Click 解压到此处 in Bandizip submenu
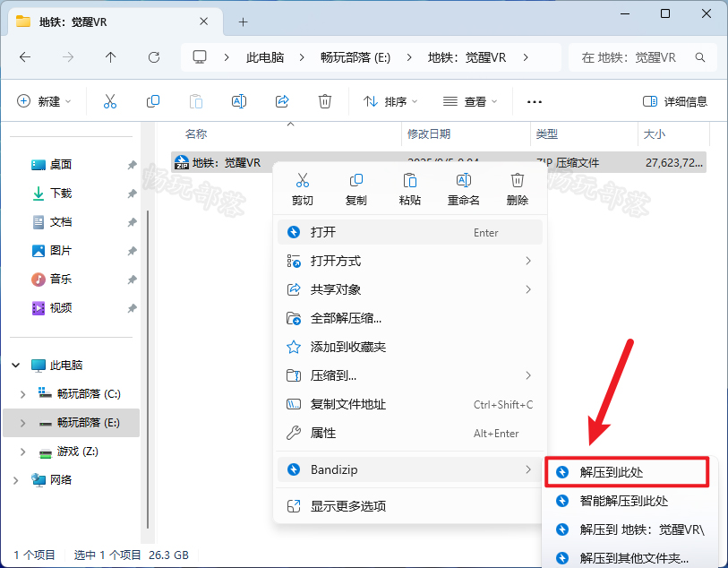The image size is (728, 568). click(x=627, y=472)
